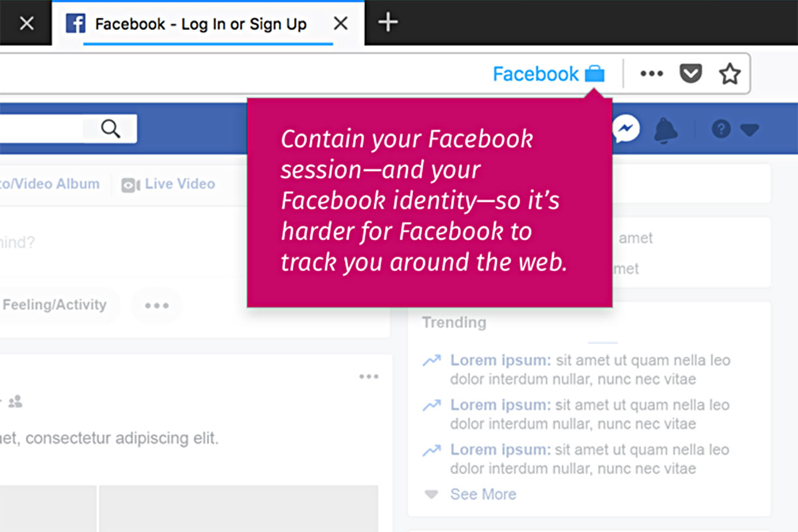Screen dimensions: 798x532
Task: Open Messenger from the Facebook header
Action: [626, 129]
